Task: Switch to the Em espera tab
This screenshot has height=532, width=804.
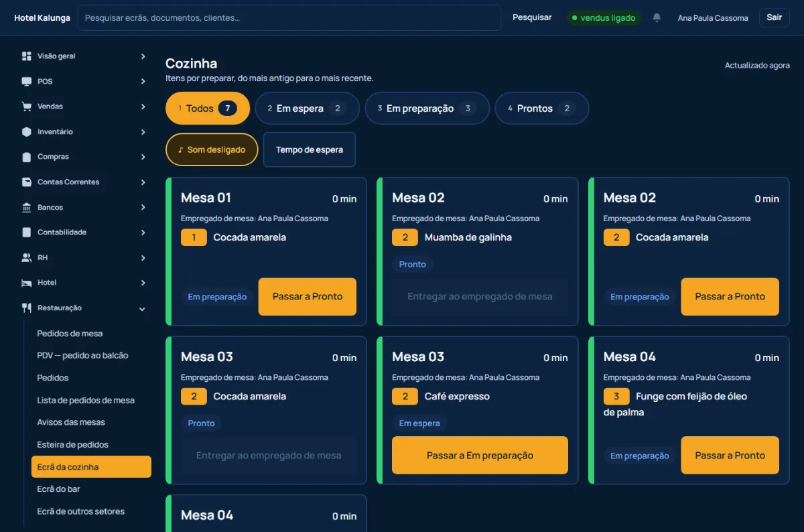Action: (307, 109)
